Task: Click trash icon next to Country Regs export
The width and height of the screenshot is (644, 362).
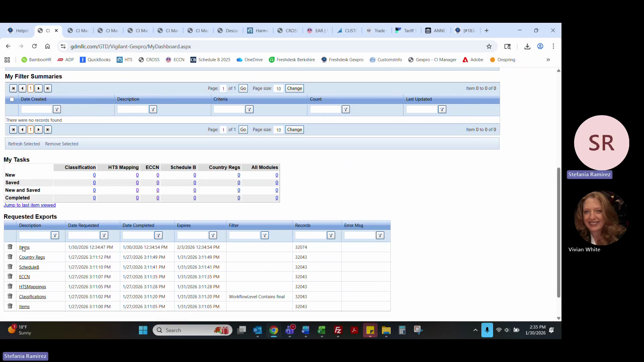Action: click(10, 257)
